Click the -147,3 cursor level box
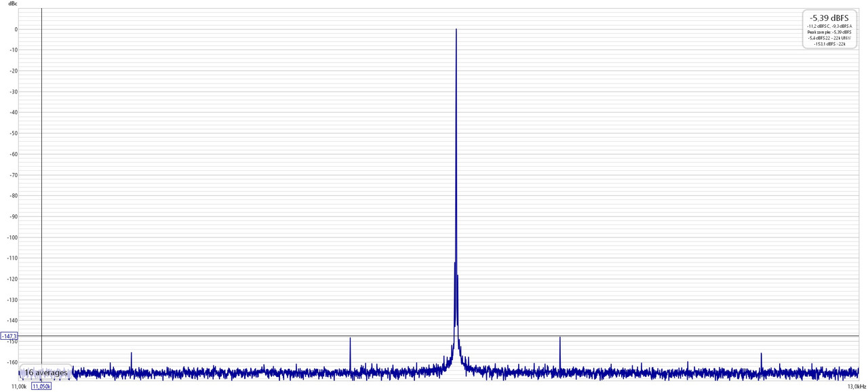The image size is (868, 392). point(9,336)
